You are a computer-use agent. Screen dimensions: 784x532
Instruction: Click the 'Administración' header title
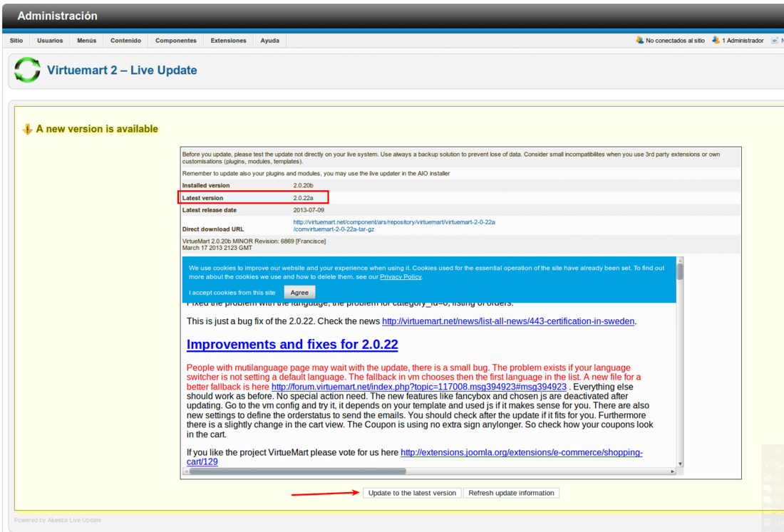[58, 16]
